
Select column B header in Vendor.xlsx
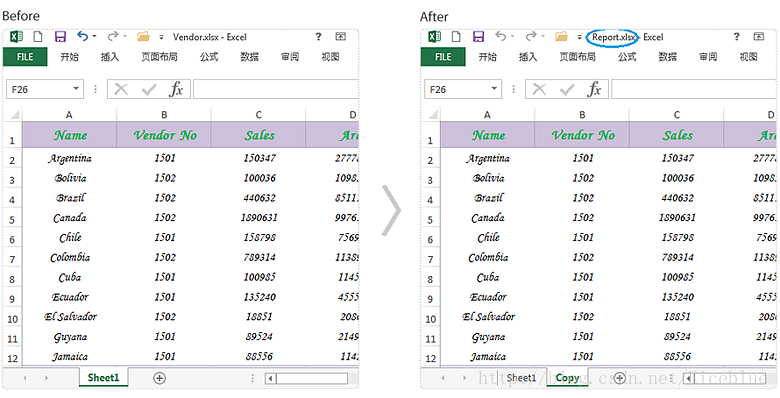pos(164,115)
